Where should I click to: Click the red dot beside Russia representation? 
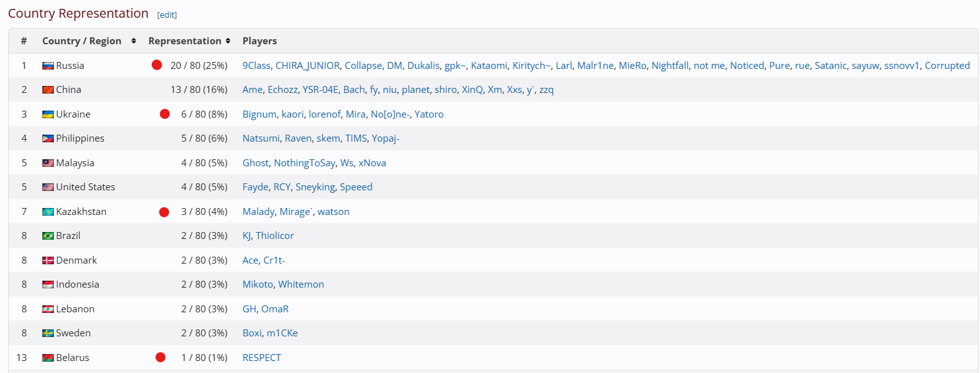(x=157, y=65)
